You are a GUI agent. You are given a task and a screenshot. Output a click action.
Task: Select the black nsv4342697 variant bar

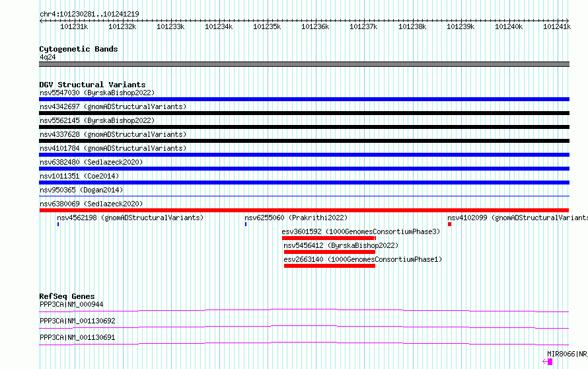304,113
